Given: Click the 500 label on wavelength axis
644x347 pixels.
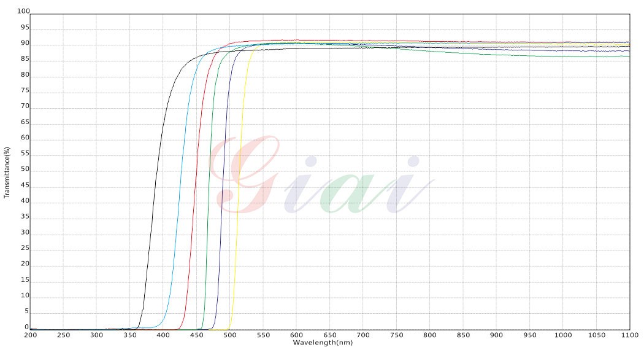Looking at the screenshot, I should 230,335.
